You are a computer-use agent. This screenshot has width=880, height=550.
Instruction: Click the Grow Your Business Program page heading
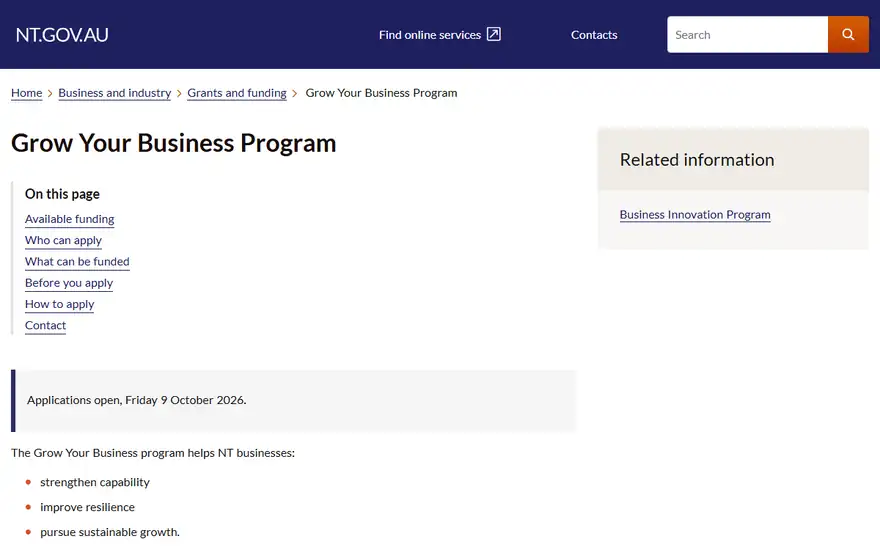click(173, 143)
